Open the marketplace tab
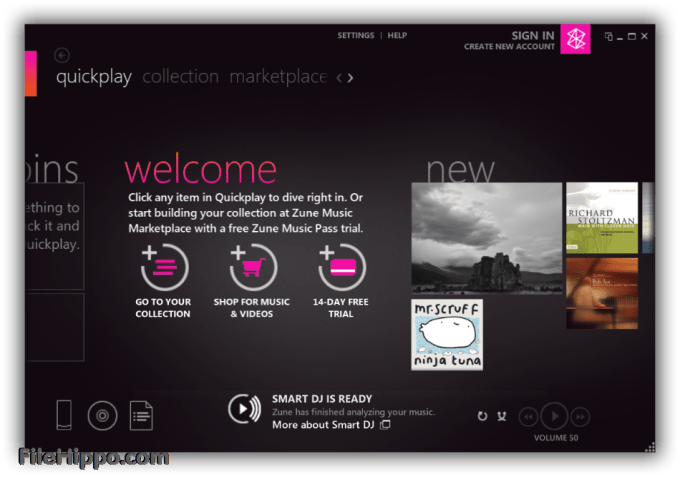Screen dimensions: 680x477 [x=278, y=77]
